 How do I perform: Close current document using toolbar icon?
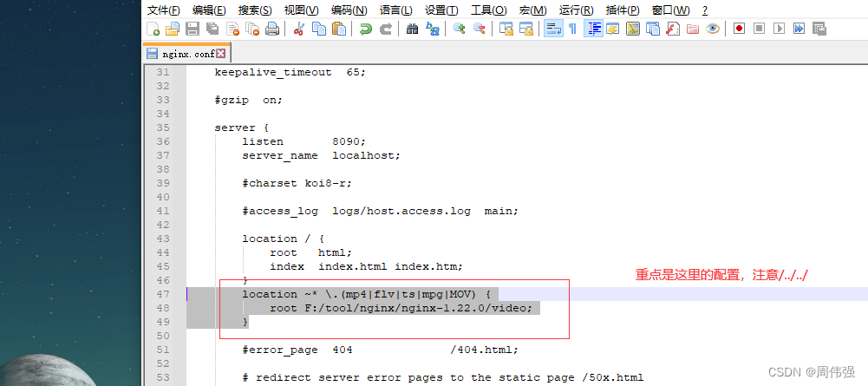[232, 29]
